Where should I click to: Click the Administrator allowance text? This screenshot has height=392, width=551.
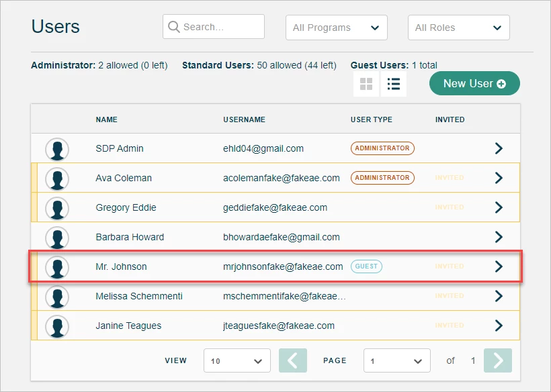point(99,65)
